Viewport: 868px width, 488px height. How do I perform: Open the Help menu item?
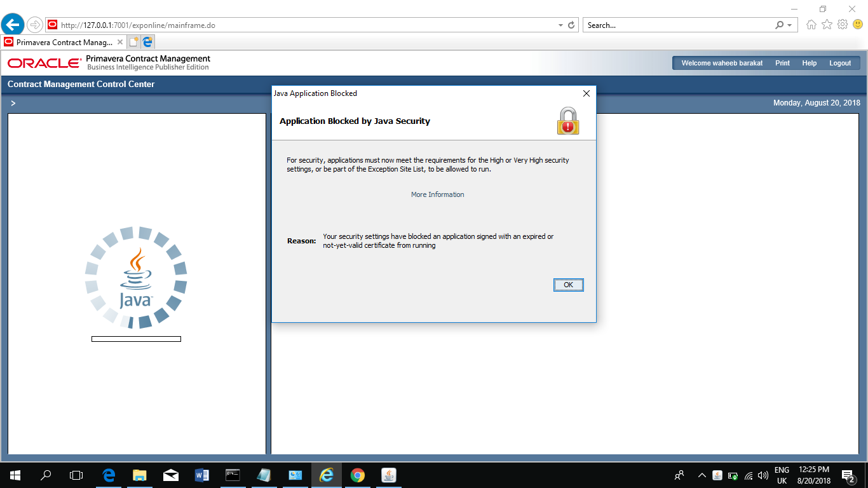point(809,63)
